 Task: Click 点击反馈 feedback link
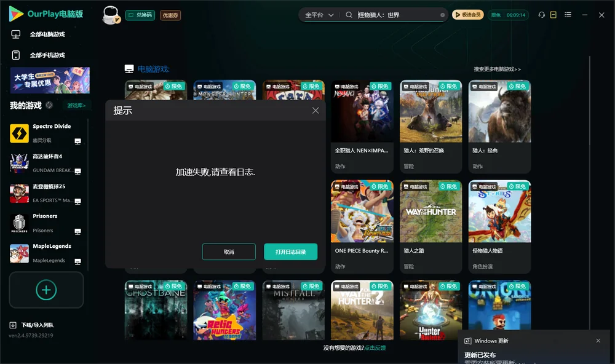coord(375,347)
